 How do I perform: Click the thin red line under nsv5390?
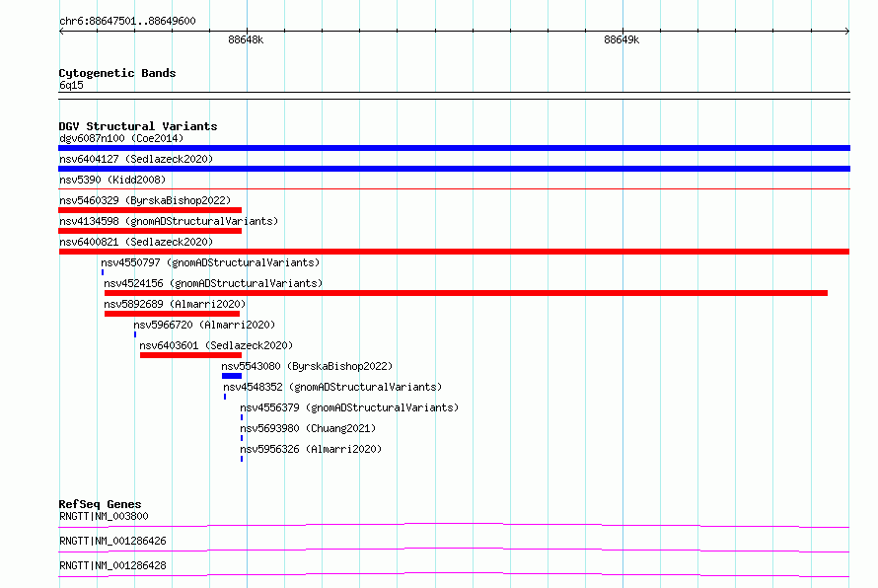pos(454,189)
